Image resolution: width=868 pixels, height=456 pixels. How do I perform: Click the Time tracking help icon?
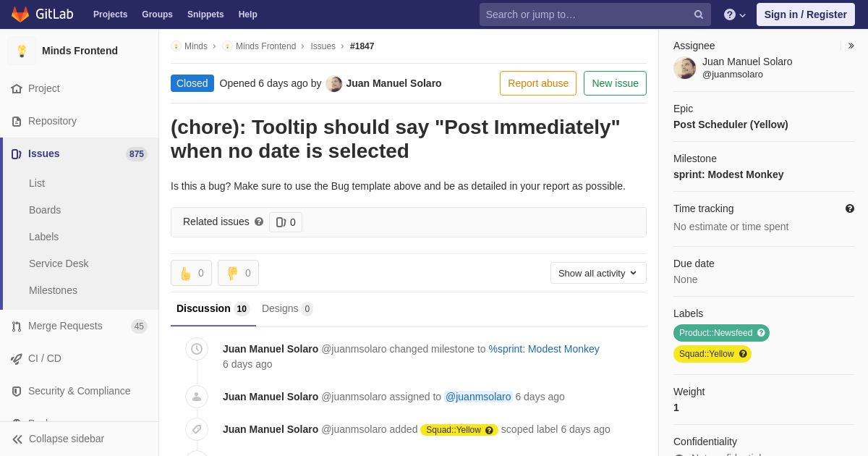tap(850, 208)
